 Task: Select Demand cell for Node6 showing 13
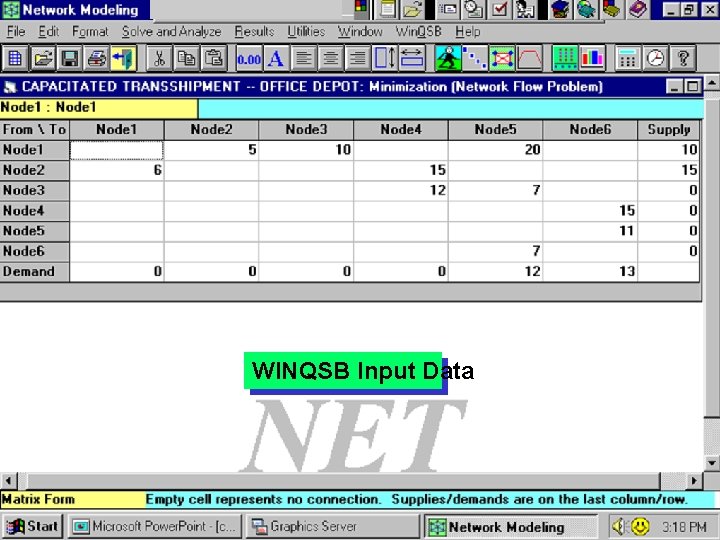point(590,271)
